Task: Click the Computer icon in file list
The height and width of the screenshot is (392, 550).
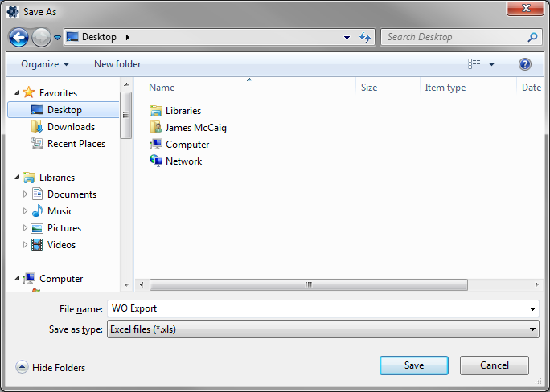Action: (x=156, y=144)
